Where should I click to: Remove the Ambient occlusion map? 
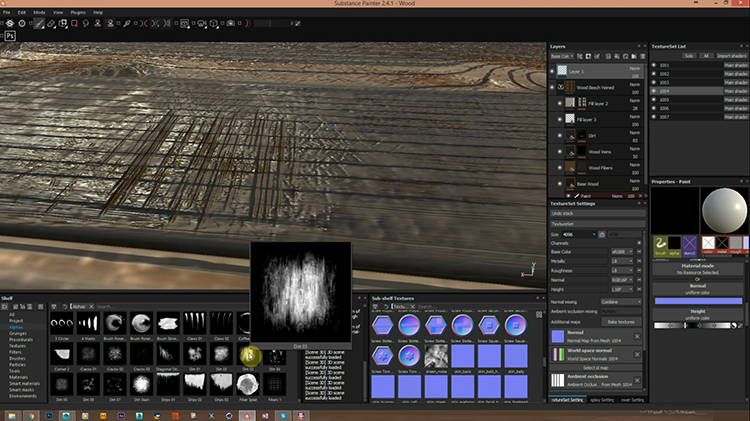[x=637, y=380]
